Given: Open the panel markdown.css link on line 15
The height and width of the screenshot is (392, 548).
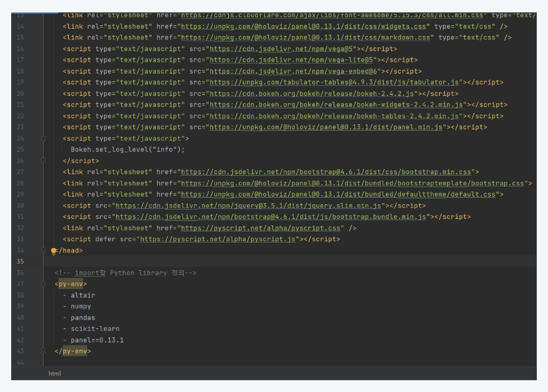Looking at the screenshot, I should (x=305, y=38).
